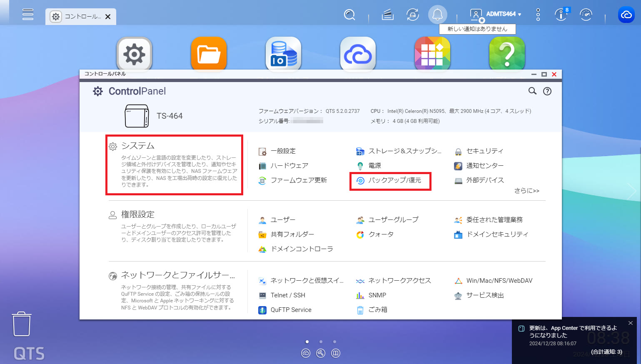Image resolution: width=641 pixels, height=364 pixels.
Task: Open the desktop recycle bin icon
Action: [x=22, y=324]
